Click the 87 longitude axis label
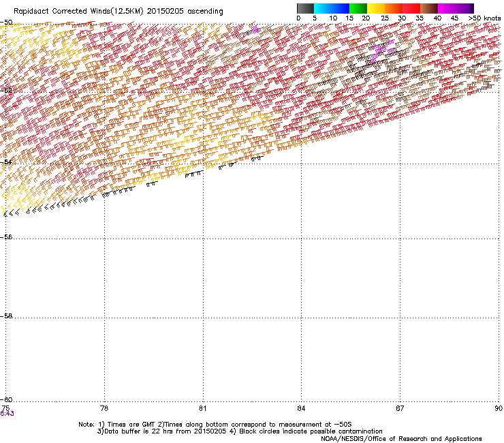The image size is (504, 443). [x=400, y=408]
